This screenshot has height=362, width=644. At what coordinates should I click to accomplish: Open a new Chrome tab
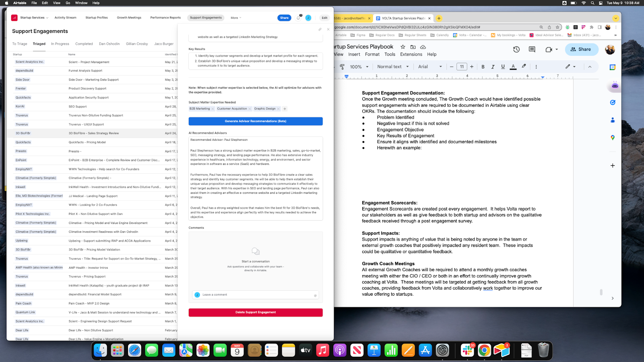pyautogui.click(x=439, y=18)
